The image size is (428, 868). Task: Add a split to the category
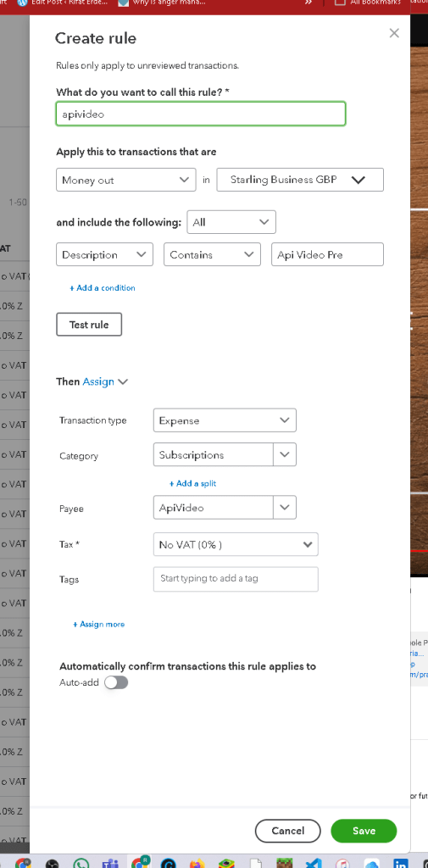(x=192, y=483)
